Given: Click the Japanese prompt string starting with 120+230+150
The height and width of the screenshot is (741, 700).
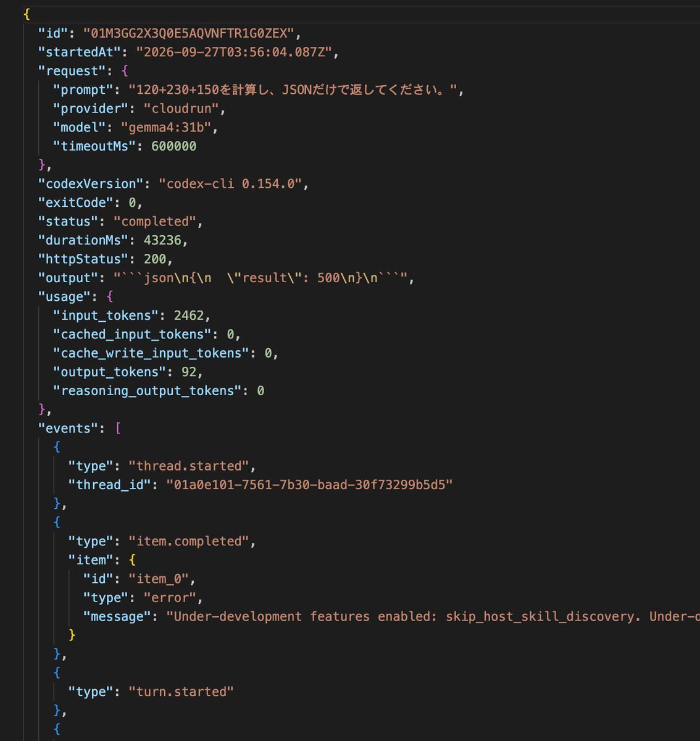Looking at the screenshot, I should tap(293, 90).
